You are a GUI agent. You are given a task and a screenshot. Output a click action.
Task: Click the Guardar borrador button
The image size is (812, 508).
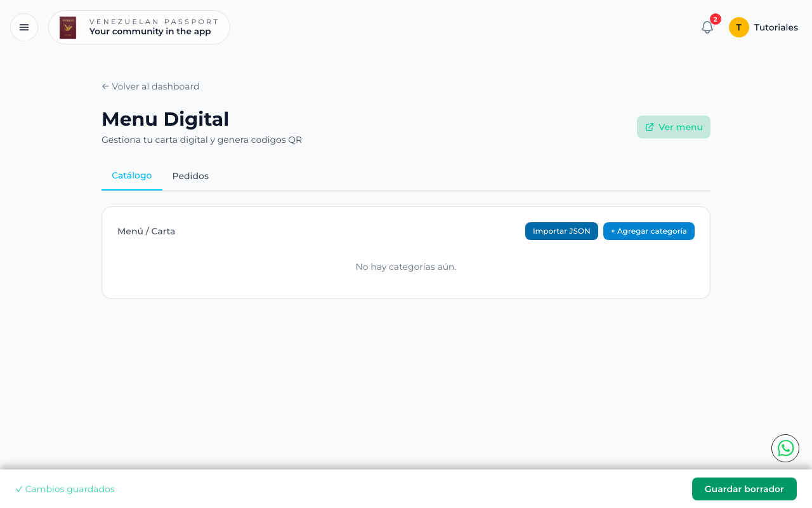[744, 489]
